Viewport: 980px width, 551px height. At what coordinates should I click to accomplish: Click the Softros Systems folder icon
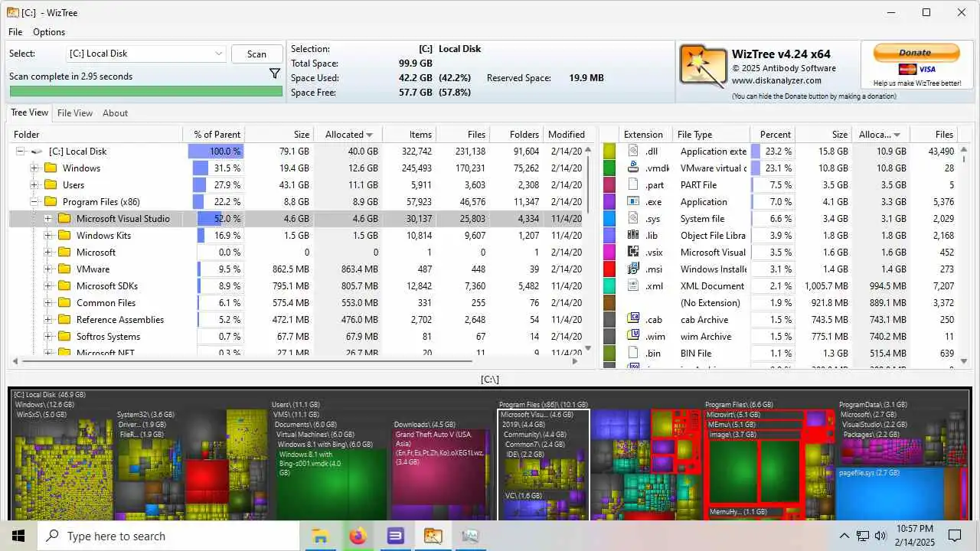pyautogui.click(x=65, y=337)
